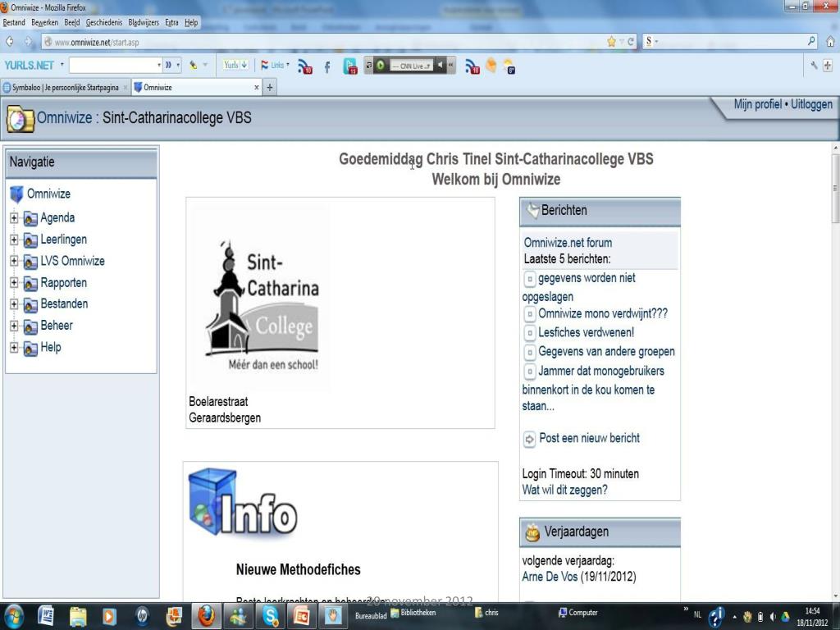Switch to the Symbaloo tab

(65, 87)
